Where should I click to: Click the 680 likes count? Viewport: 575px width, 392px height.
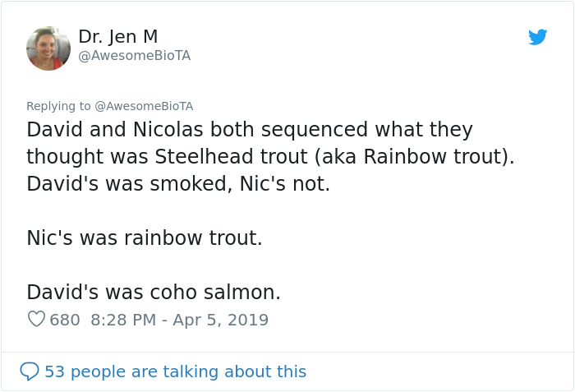pos(65,319)
